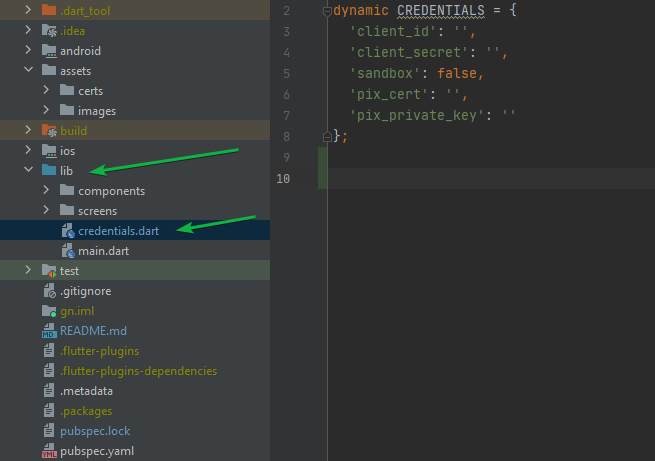This screenshot has height=461, width=655.
Task: Click the blue lib source folder icon
Action: click(x=49, y=170)
